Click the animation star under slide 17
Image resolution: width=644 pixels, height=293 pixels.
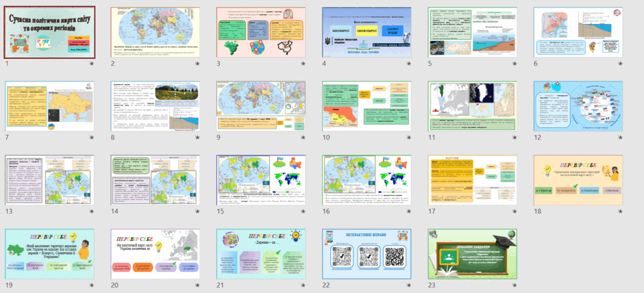515,212
